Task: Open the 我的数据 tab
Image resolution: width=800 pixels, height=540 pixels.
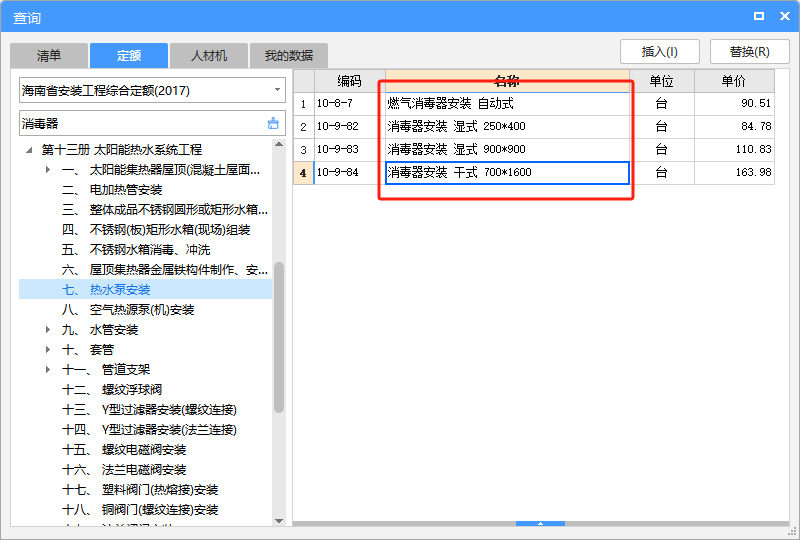Action: pos(289,56)
